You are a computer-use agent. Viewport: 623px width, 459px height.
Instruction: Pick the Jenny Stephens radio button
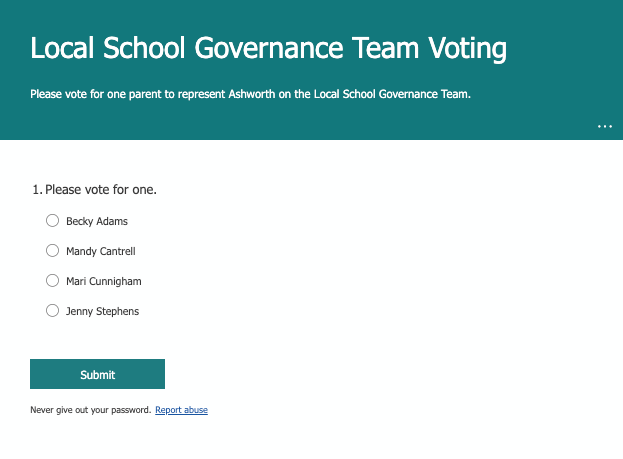53,311
